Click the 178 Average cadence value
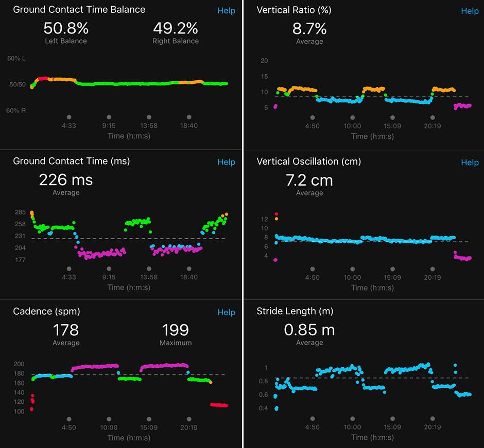Viewport: 484px width, 448px height. tap(66, 330)
